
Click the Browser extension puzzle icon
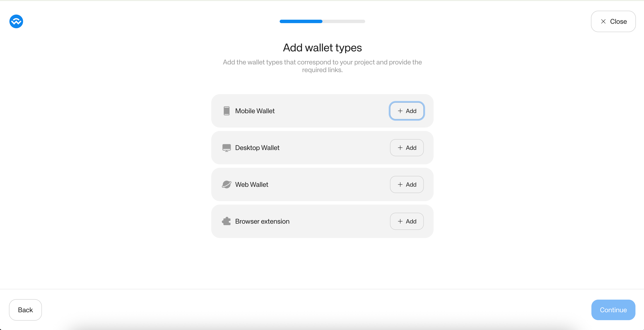226,221
